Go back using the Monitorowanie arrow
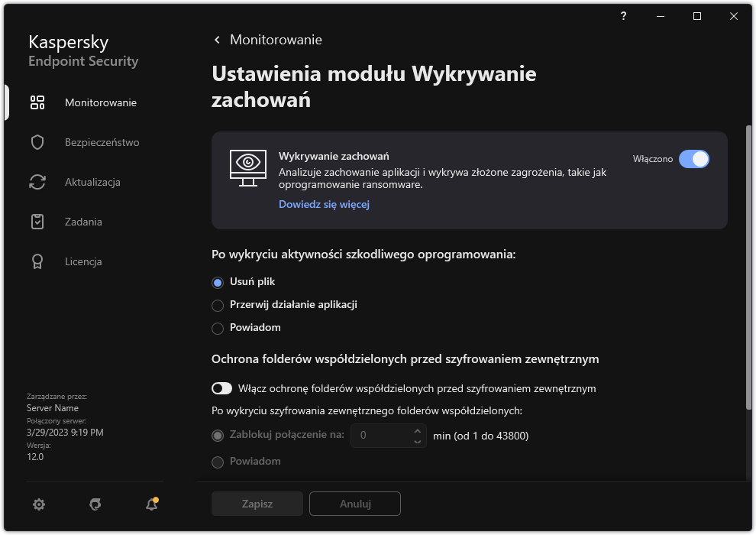 pos(216,39)
